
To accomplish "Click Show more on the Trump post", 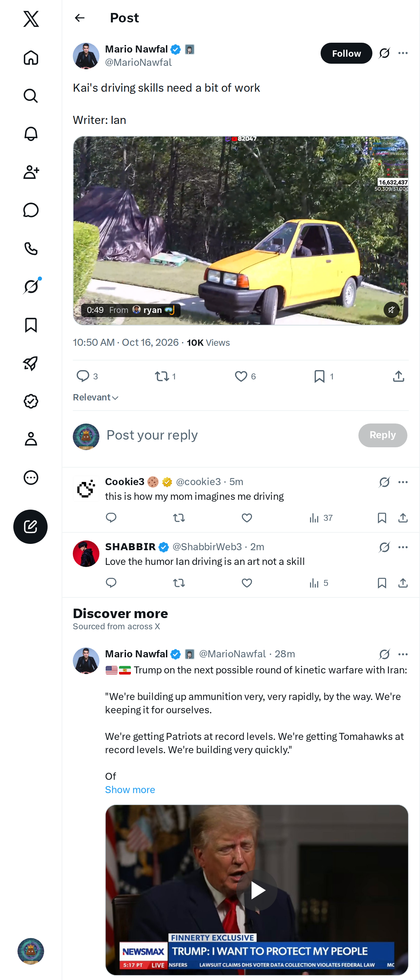I will tap(130, 790).
